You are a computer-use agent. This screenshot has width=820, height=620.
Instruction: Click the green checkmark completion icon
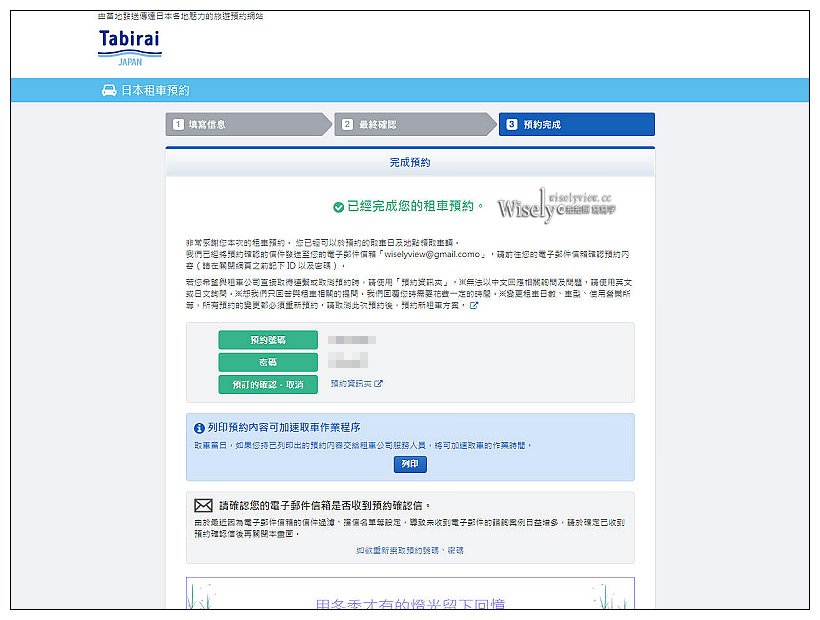pos(338,207)
